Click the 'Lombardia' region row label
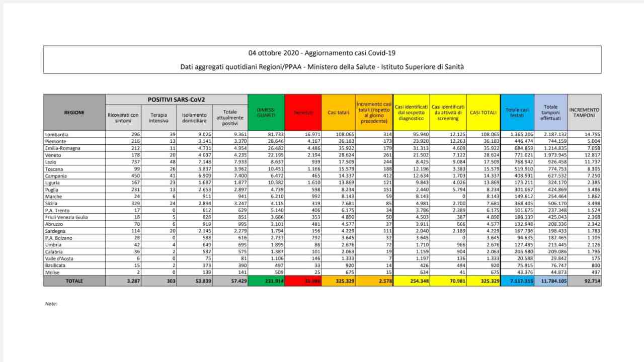 coord(57,135)
